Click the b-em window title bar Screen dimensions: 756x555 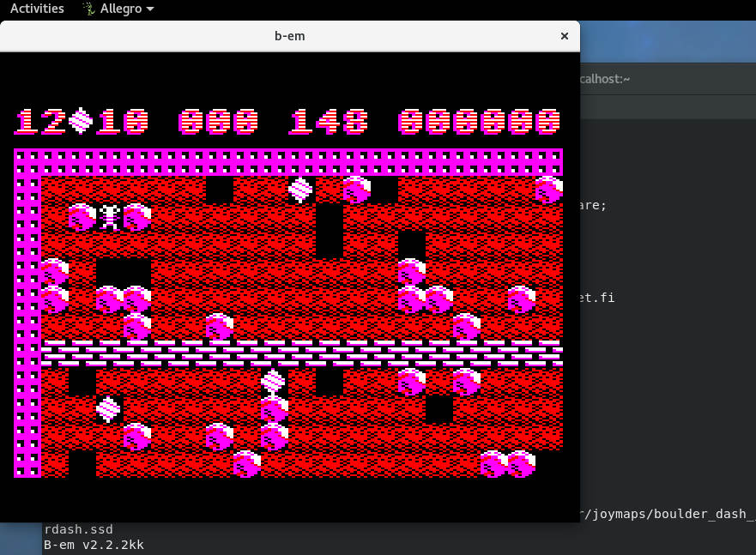tap(289, 36)
